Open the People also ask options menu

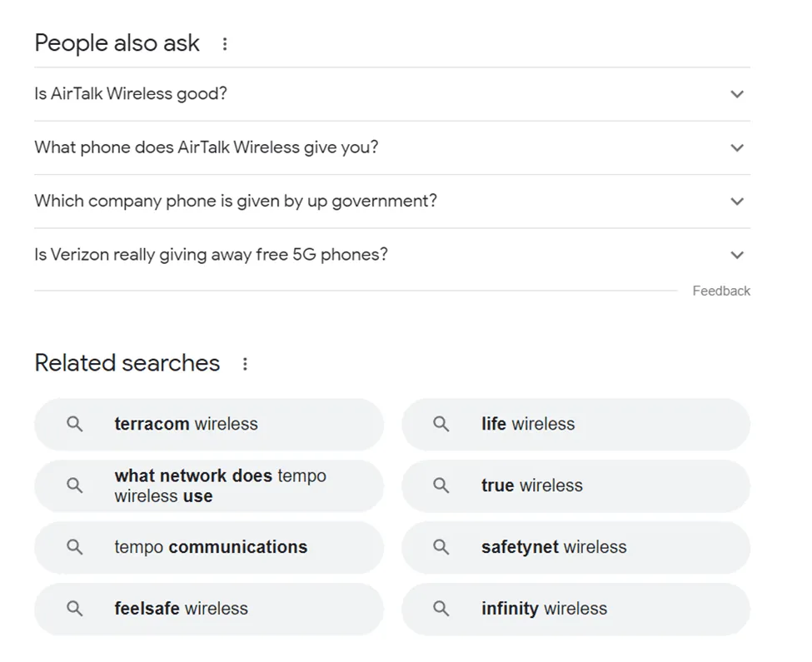224,43
